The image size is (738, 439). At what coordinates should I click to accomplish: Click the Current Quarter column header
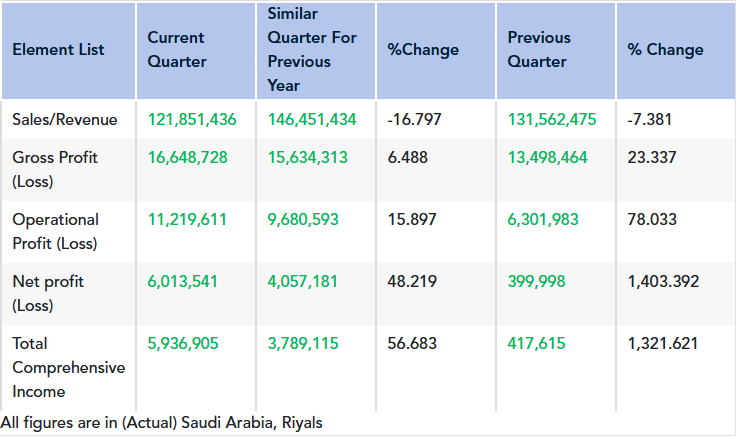[x=177, y=50]
